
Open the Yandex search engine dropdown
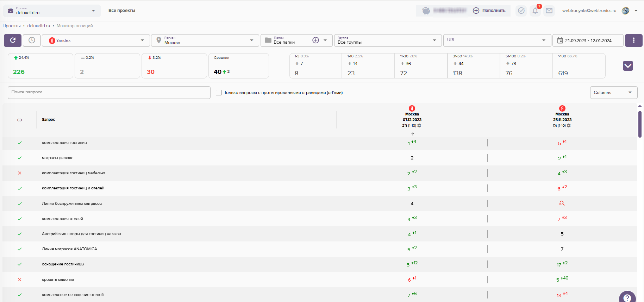pyautogui.click(x=96, y=40)
